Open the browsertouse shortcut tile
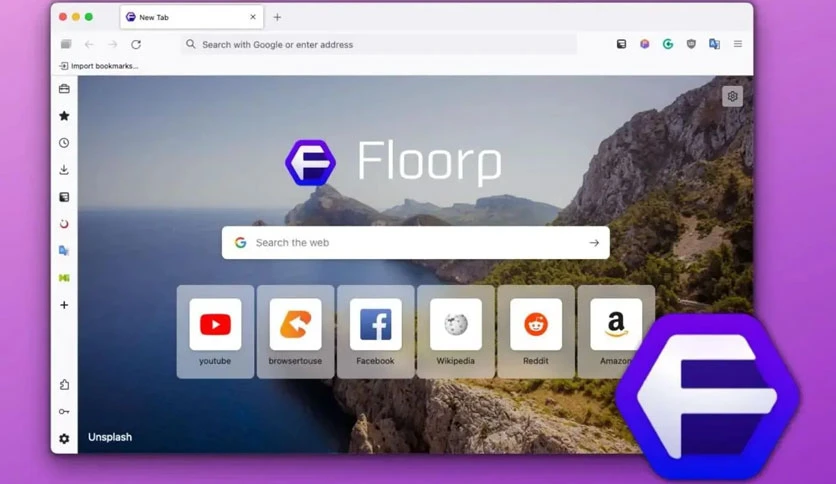 tap(295, 332)
